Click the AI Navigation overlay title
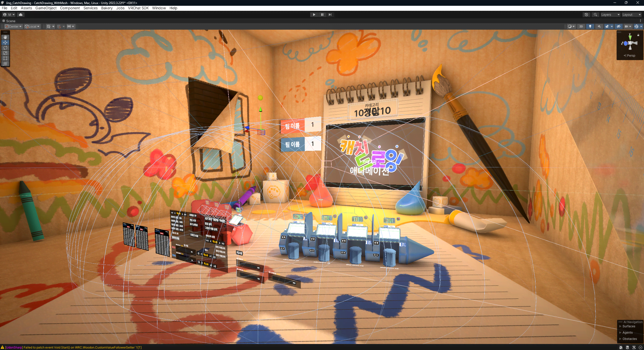This screenshot has height=350, width=644. (633, 322)
